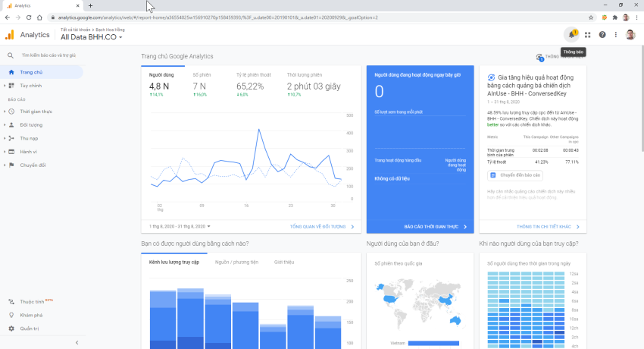Screen dimensions: 644x349
Task: Click the page vertical scrollbar
Action: pyautogui.click(x=641, y=99)
